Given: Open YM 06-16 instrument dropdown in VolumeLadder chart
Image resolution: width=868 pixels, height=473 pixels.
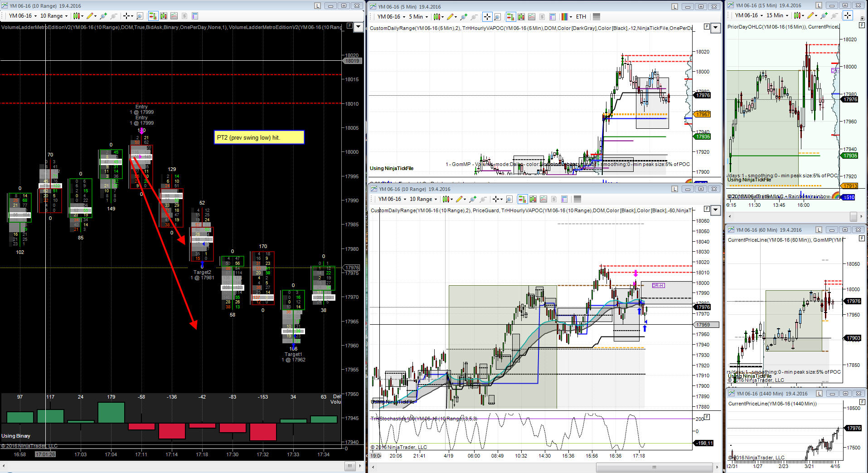Looking at the screenshot, I should pyautogui.click(x=23, y=16).
